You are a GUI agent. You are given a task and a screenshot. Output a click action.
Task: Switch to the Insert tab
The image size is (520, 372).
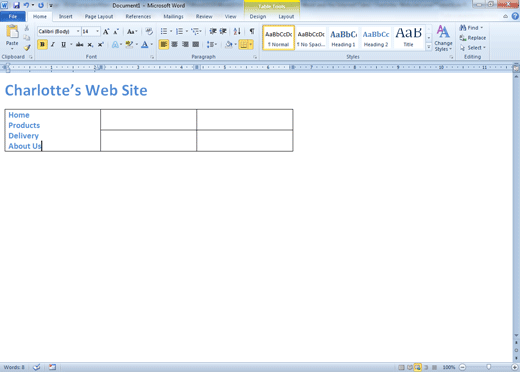click(x=65, y=16)
